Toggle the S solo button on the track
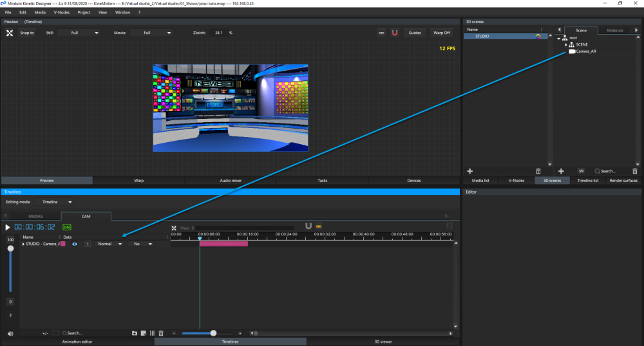 click(87, 244)
